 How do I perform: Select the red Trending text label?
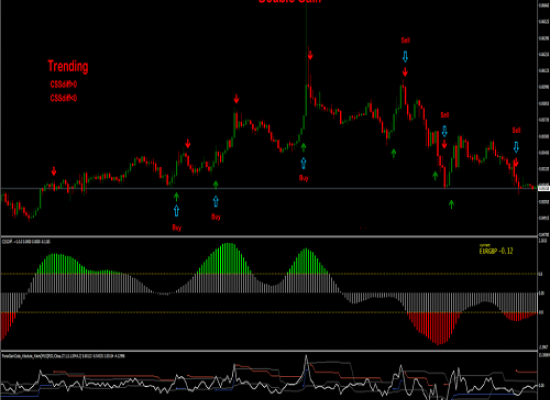coord(68,66)
